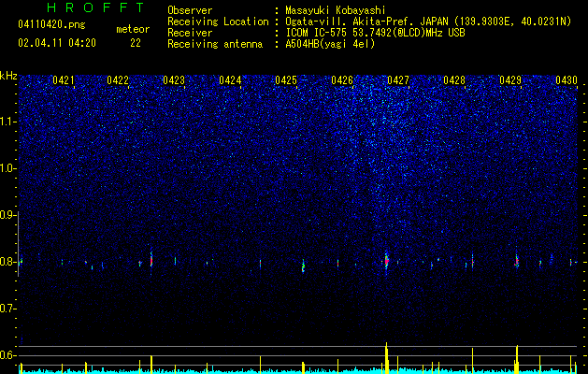Click the 0430 time marker
Image resolution: width=588 pixels, height=374 pixels.
[x=566, y=80]
